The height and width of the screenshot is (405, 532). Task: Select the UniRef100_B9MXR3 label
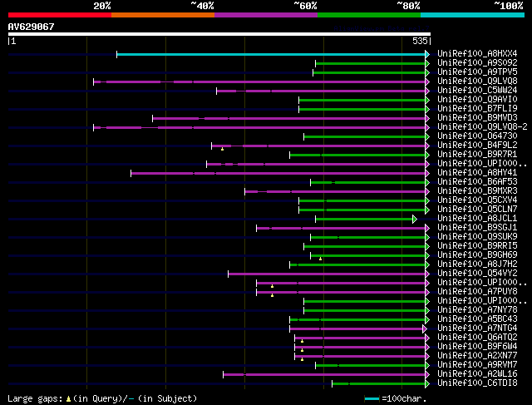click(477, 191)
